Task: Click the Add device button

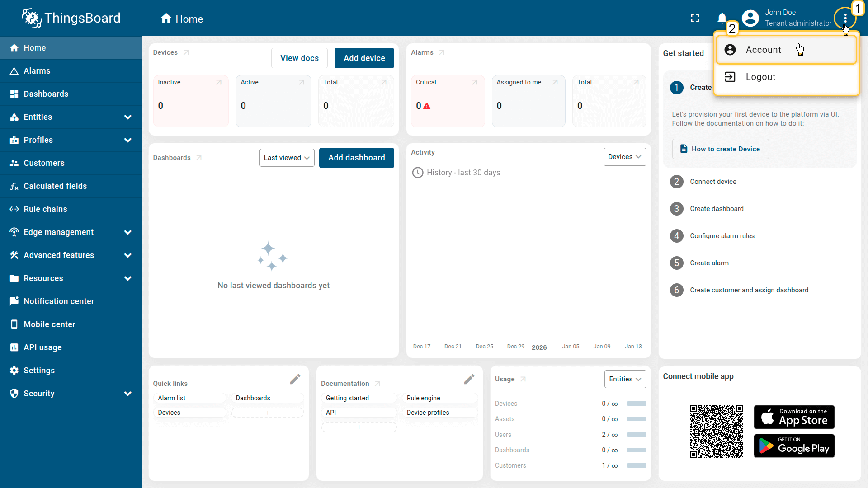Action: (364, 58)
